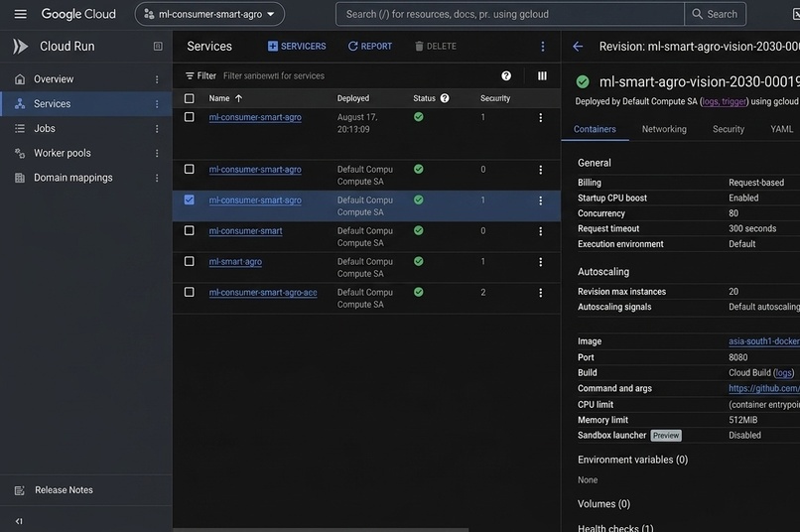Switch to the Containers tab

tap(595, 129)
